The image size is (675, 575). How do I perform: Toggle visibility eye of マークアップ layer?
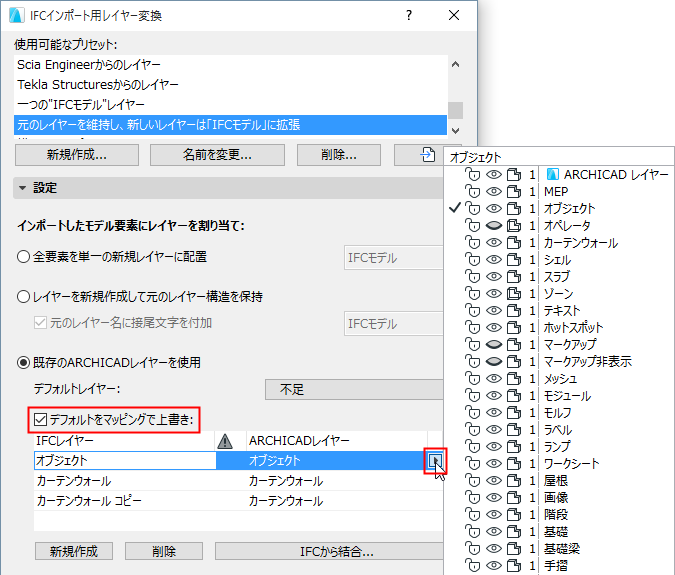tap(494, 344)
